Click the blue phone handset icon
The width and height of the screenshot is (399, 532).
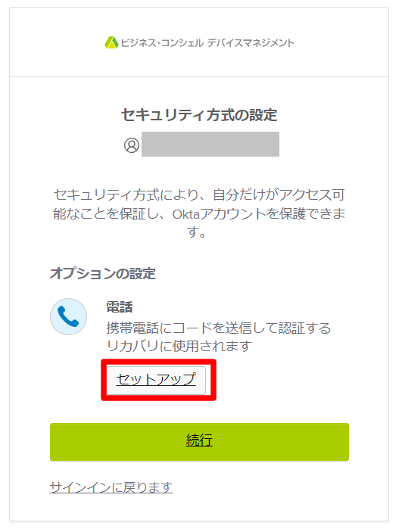[x=68, y=316]
